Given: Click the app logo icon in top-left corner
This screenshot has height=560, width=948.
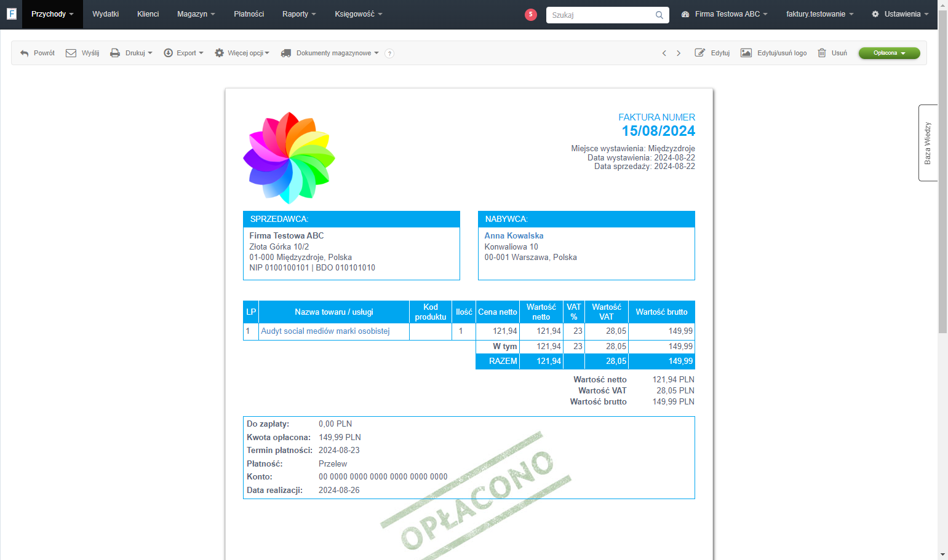Looking at the screenshot, I should tap(11, 14).
